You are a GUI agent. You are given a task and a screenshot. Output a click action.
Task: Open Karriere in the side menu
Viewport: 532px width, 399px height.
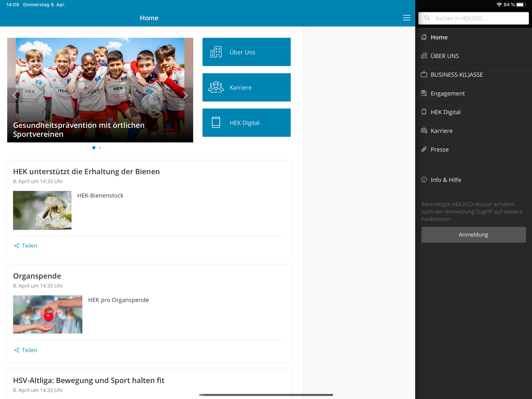pyautogui.click(x=473, y=131)
